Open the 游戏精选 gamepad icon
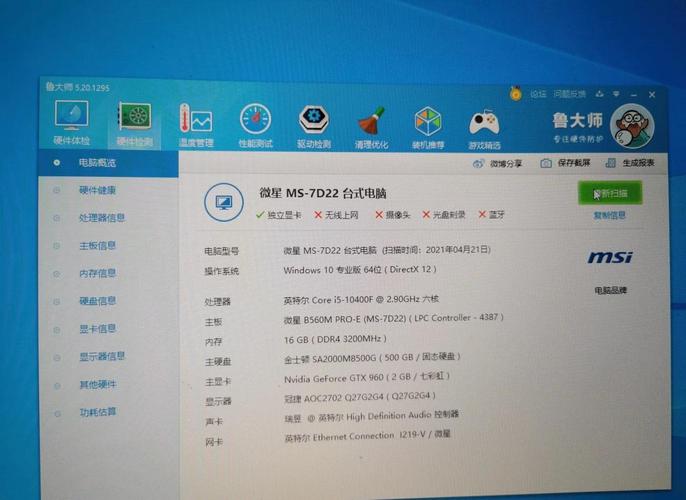The image size is (686, 500). coord(484,129)
